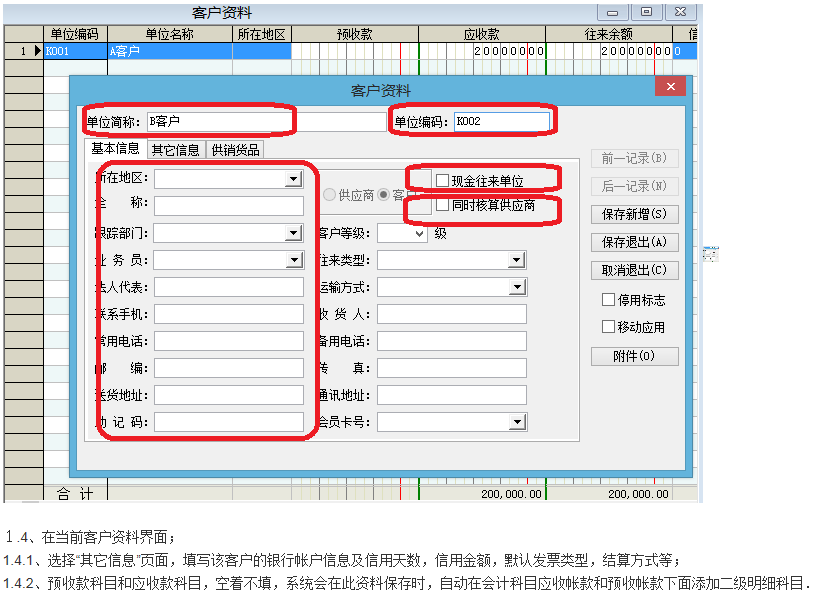The width and height of the screenshot is (819, 595).
Task: Click 保存退出(A) to save and exit
Action: 635,242
